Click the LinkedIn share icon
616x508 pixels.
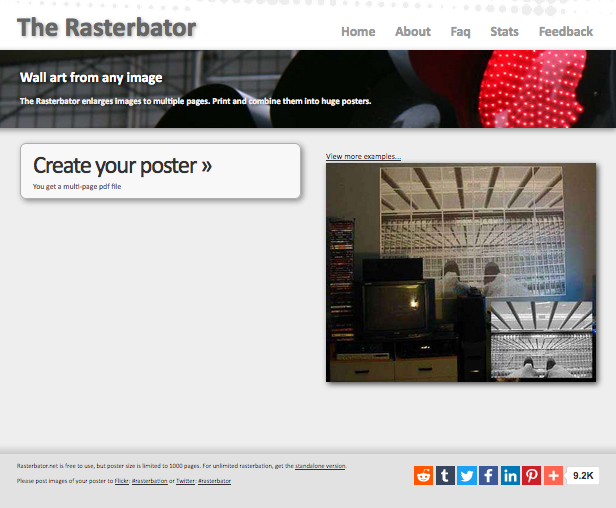point(510,475)
